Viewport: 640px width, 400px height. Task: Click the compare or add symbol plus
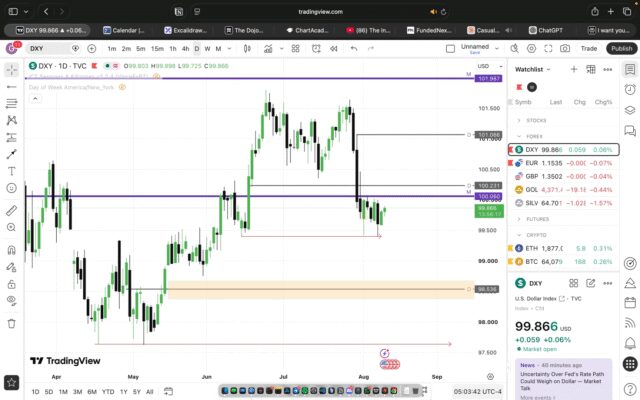(92, 49)
